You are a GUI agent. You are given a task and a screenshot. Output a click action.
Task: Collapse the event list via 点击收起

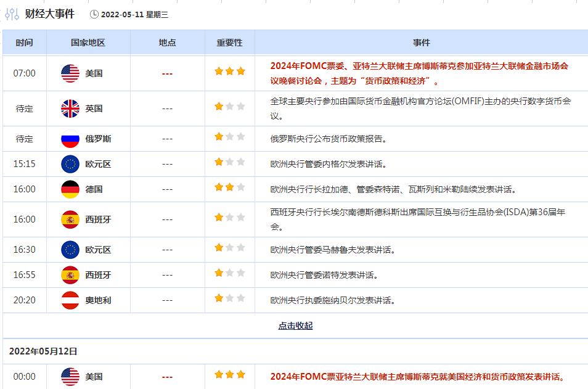tap(295, 326)
